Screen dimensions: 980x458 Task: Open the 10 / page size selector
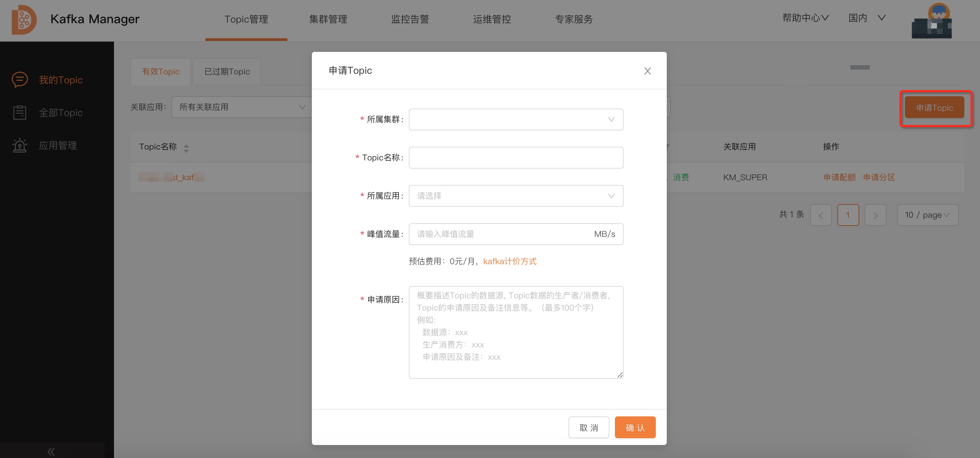pos(927,215)
